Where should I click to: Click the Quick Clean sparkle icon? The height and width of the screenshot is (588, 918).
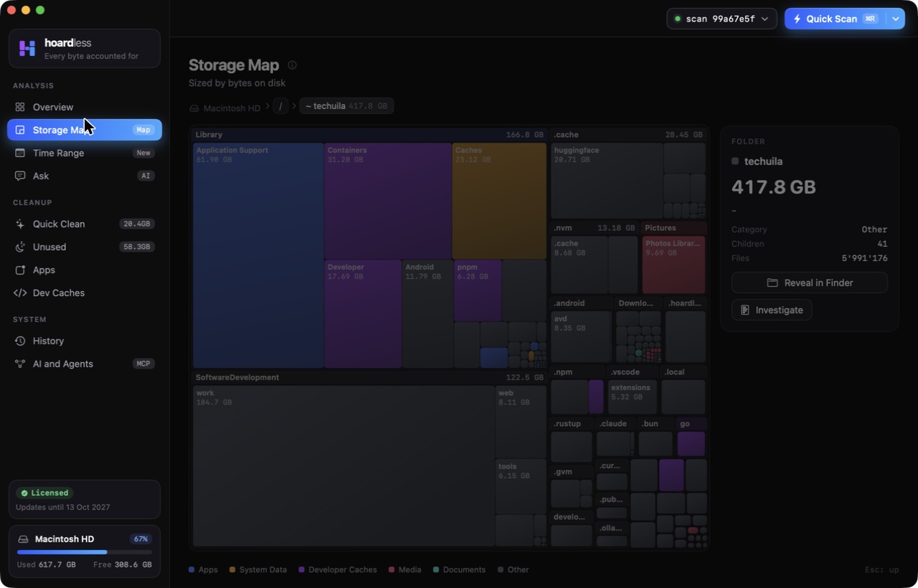(20, 224)
